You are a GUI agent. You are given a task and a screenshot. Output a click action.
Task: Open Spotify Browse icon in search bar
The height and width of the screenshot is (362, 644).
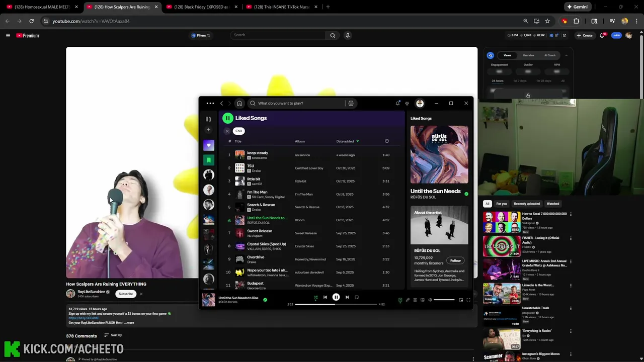(351, 103)
